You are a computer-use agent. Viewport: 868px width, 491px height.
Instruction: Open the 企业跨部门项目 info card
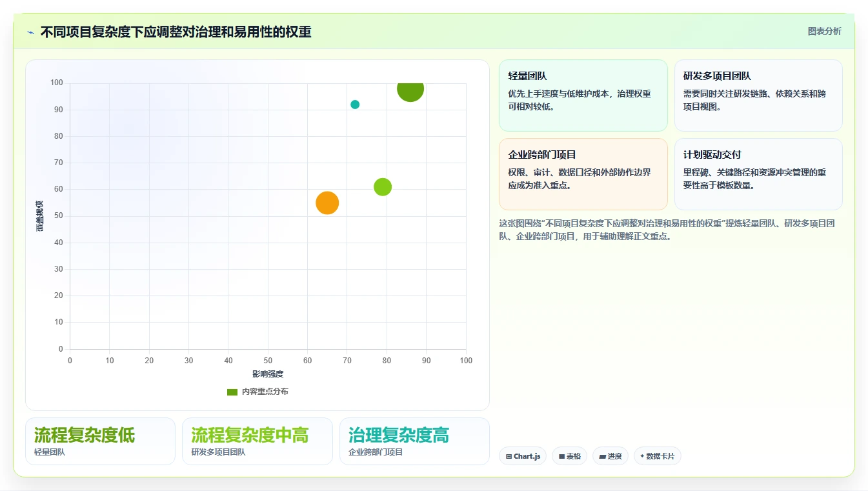click(583, 174)
